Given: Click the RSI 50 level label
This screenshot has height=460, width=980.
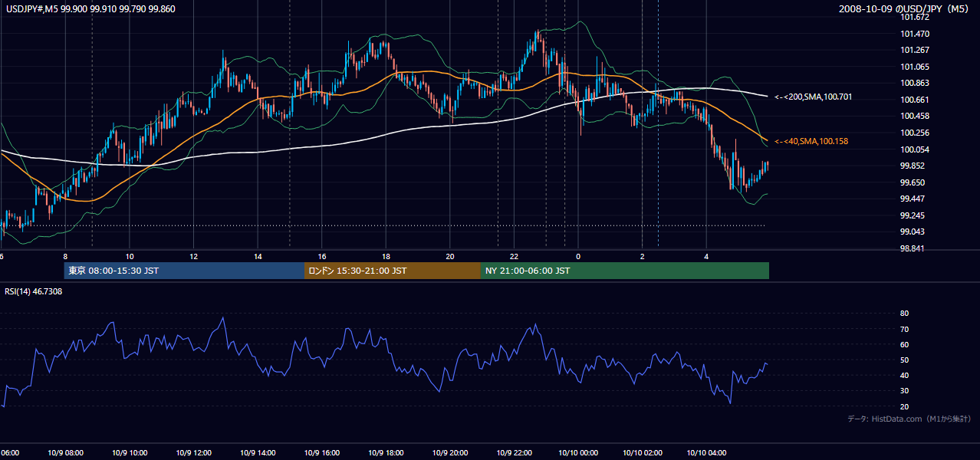Looking at the screenshot, I should click(904, 360).
